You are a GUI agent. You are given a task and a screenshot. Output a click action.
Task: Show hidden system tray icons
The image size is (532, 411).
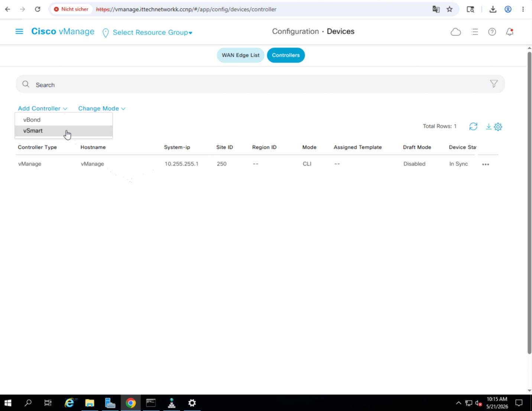[x=458, y=403]
